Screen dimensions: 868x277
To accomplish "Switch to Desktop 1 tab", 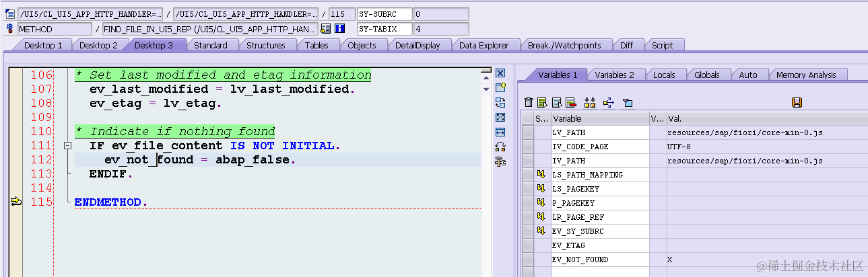I will 43,45.
